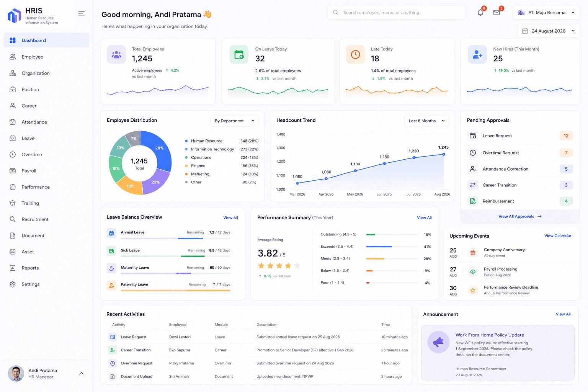The image size is (588, 392).
Task: Click the Payroll Processing event icon
Action: click(473, 272)
